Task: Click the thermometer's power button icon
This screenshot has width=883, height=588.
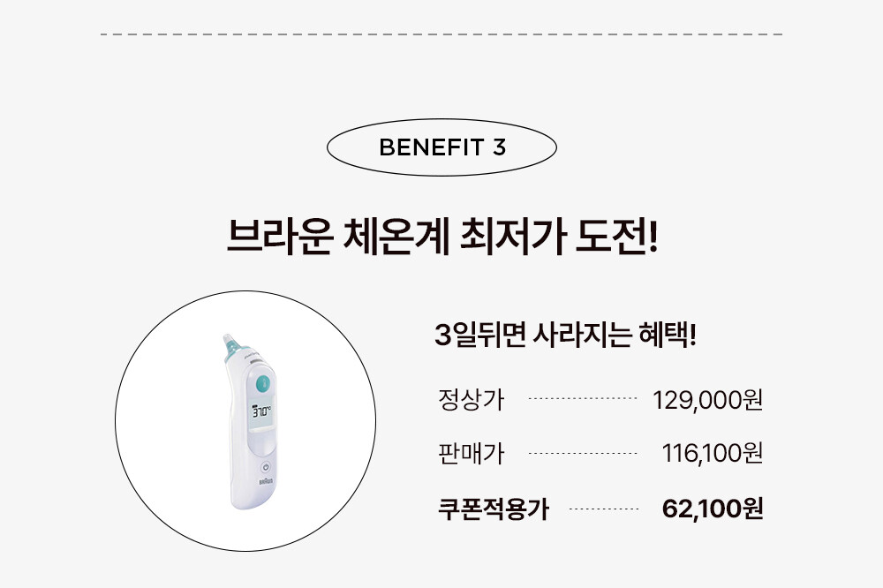Action: [x=265, y=467]
